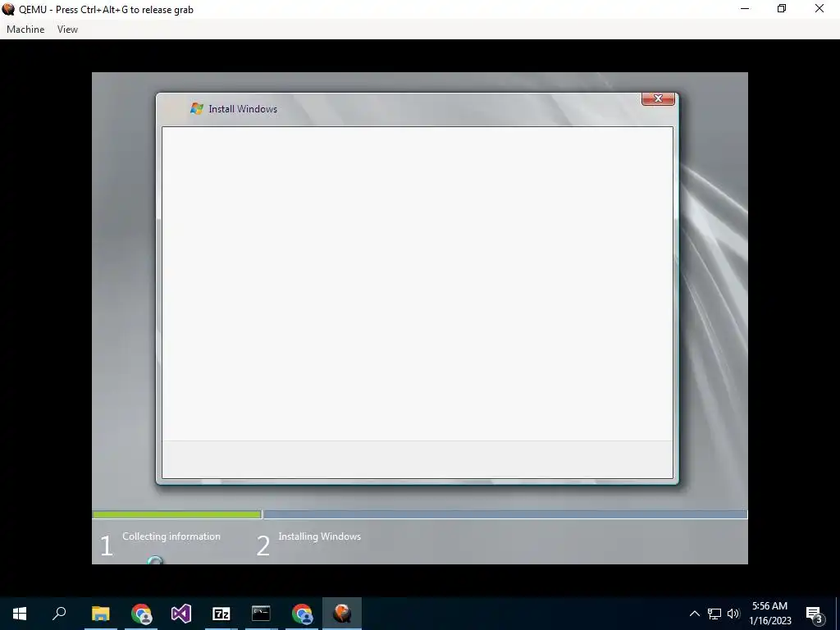Viewport: 840px width, 630px height.
Task: Open the first Chrome icon on the taskbar
Action: click(x=141, y=614)
